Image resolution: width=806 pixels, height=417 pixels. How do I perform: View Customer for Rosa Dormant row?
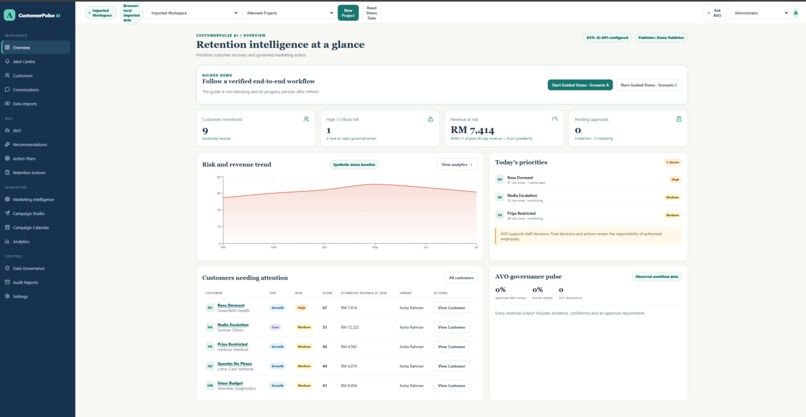pyautogui.click(x=451, y=307)
